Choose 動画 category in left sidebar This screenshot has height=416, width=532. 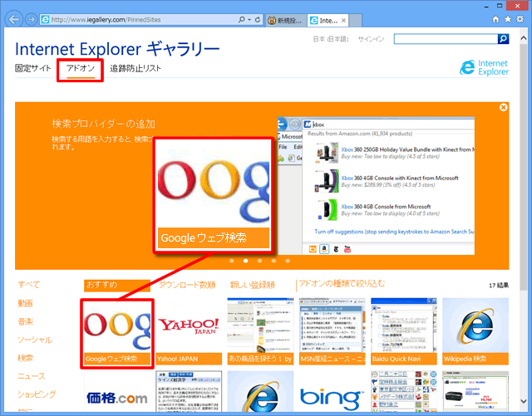tap(26, 303)
